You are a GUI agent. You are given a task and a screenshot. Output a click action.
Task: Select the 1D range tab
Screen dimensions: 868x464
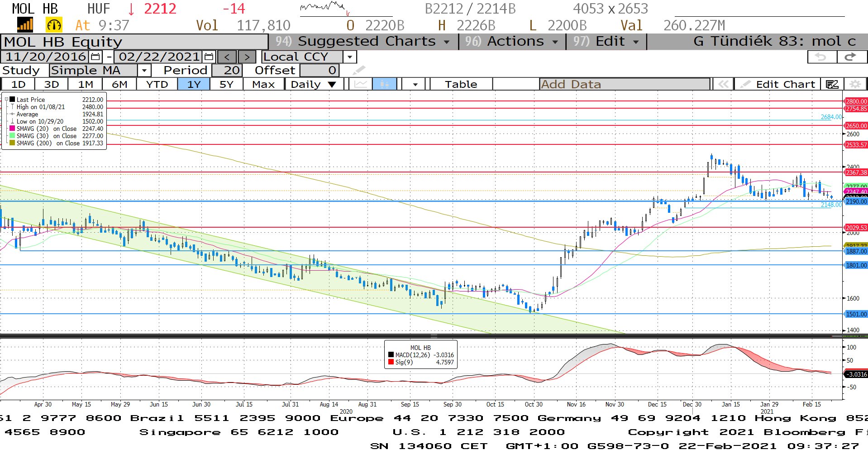[x=18, y=84]
